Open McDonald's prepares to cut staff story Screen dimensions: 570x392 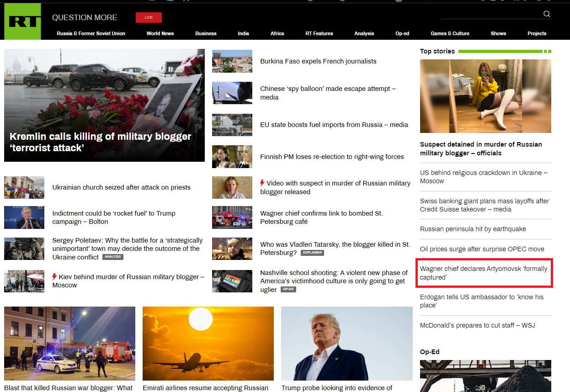tap(478, 325)
